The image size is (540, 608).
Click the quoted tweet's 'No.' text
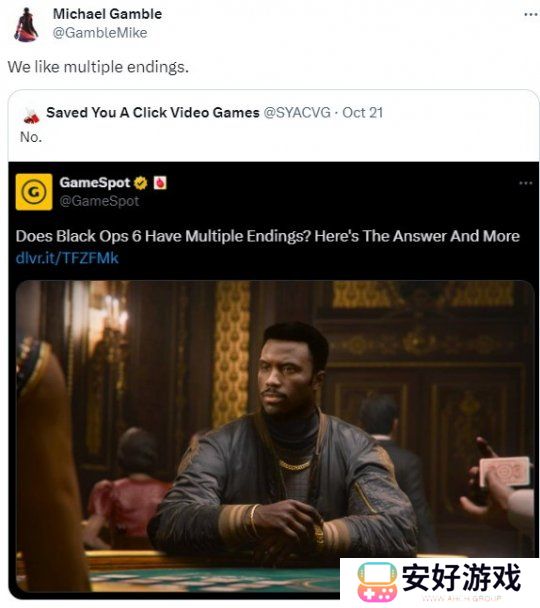coord(31,137)
